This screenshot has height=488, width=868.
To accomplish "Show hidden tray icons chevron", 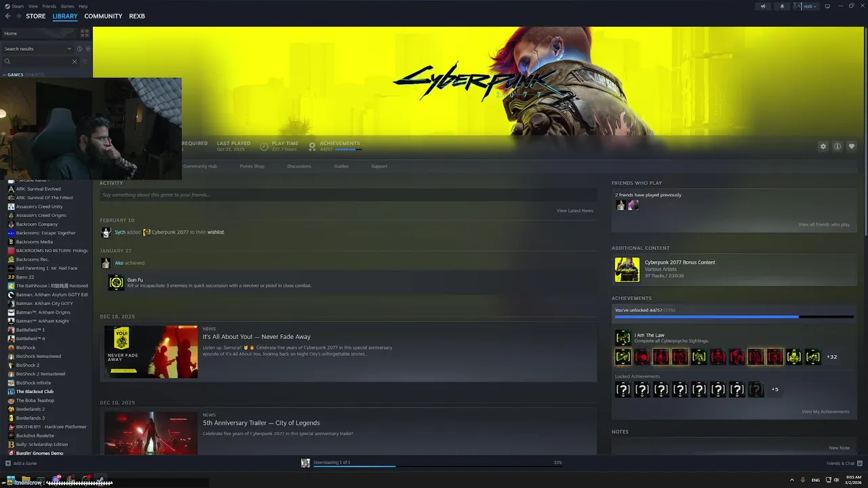I will click(791, 480).
